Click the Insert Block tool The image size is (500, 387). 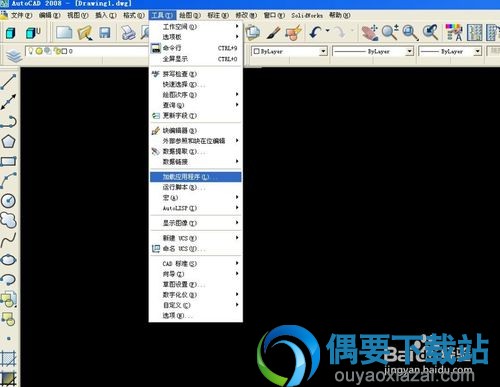click(x=8, y=299)
